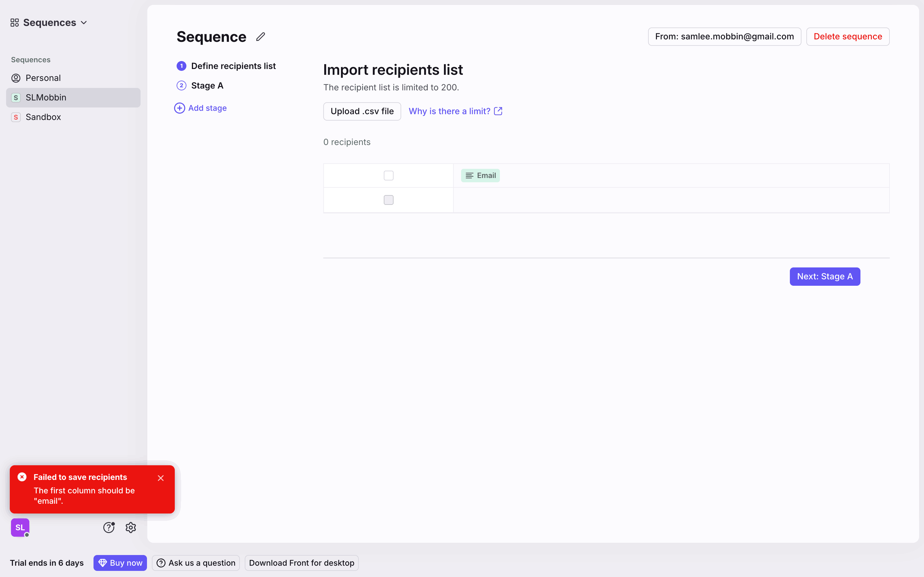
Task: Go to the Stage A step
Action: point(207,85)
